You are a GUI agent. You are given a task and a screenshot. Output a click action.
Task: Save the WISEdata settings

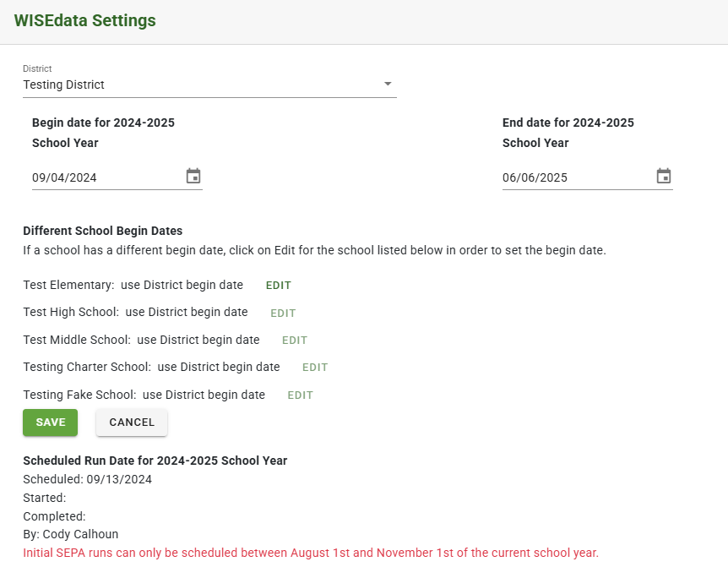pyautogui.click(x=50, y=423)
